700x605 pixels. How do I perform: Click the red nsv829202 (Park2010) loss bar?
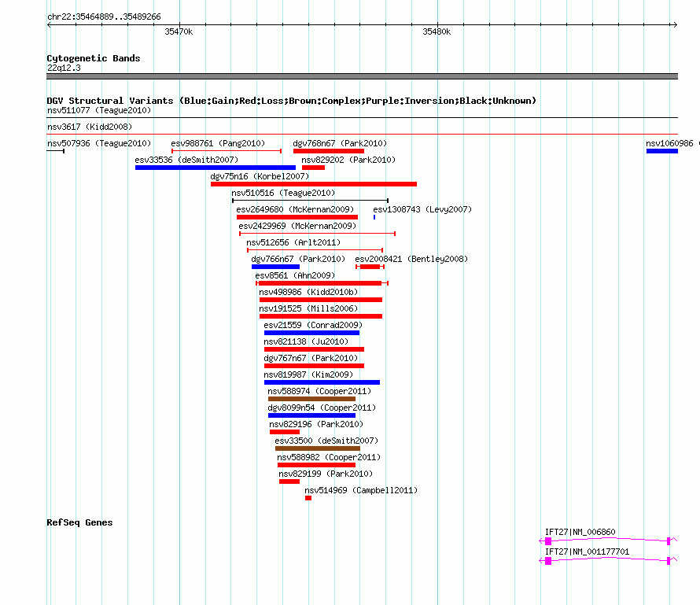point(313,168)
